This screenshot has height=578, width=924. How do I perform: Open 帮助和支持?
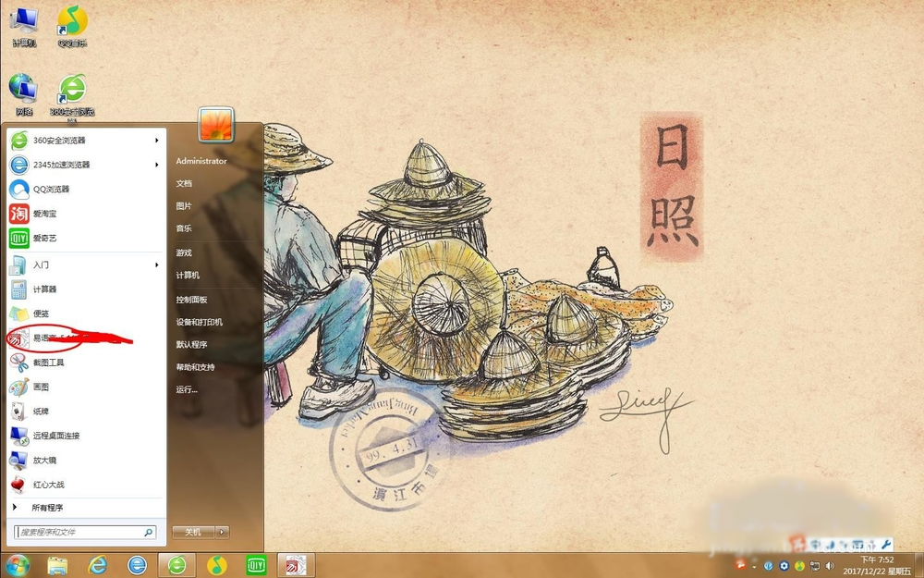pos(195,367)
